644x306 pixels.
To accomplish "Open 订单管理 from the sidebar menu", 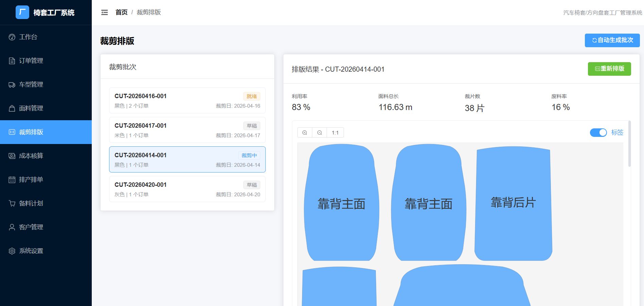I will coord(46,61).
